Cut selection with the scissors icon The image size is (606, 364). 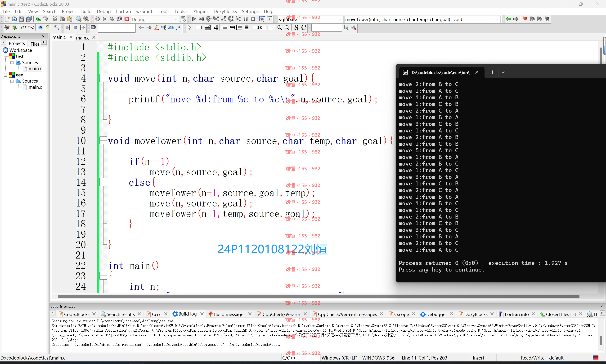tap(55, 19)
